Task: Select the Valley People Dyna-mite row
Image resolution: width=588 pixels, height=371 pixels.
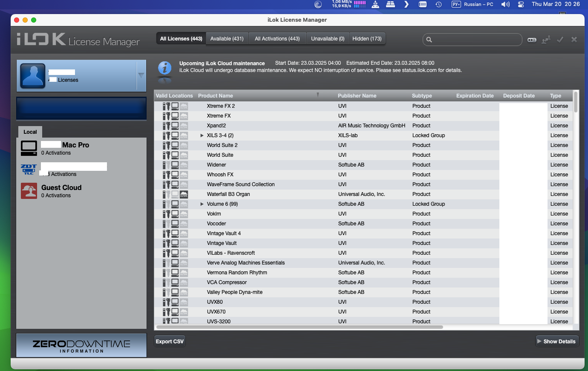Action: tap(363, 292)
